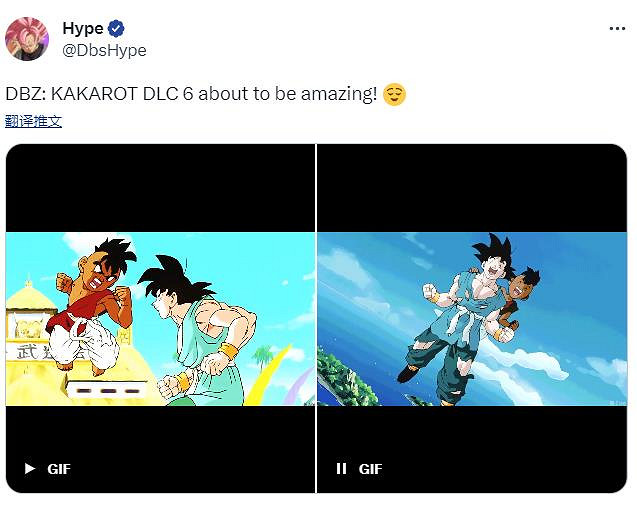Click the GIF label on the left media
637x511 pixels.
coord(59,469)
